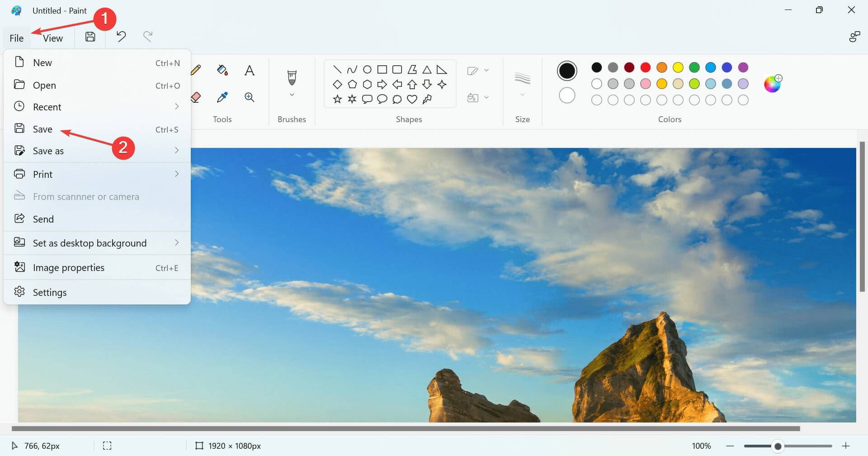Select the large Color 2 white circle
Screen dimensions: 868x456
click(x=567, y=95)
